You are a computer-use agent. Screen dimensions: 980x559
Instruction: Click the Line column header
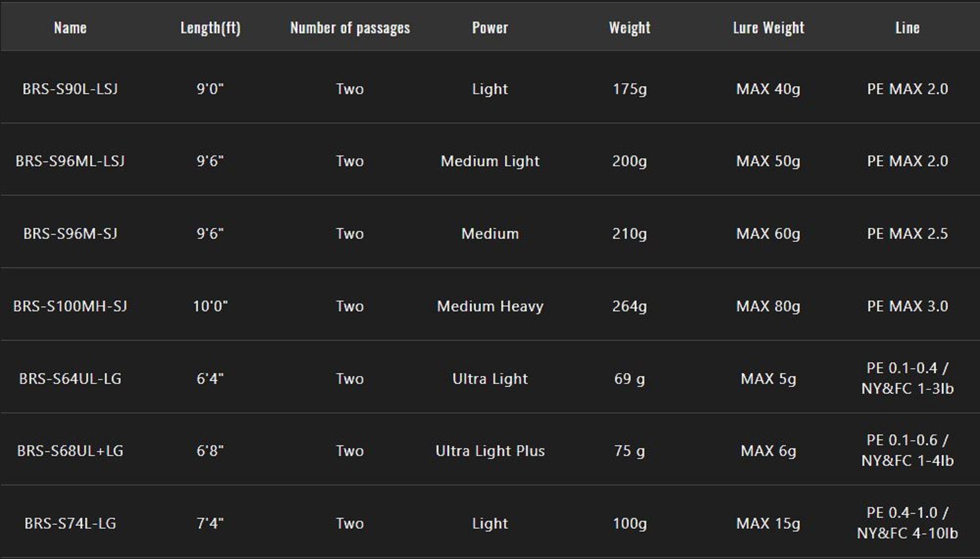coord(907,28)
